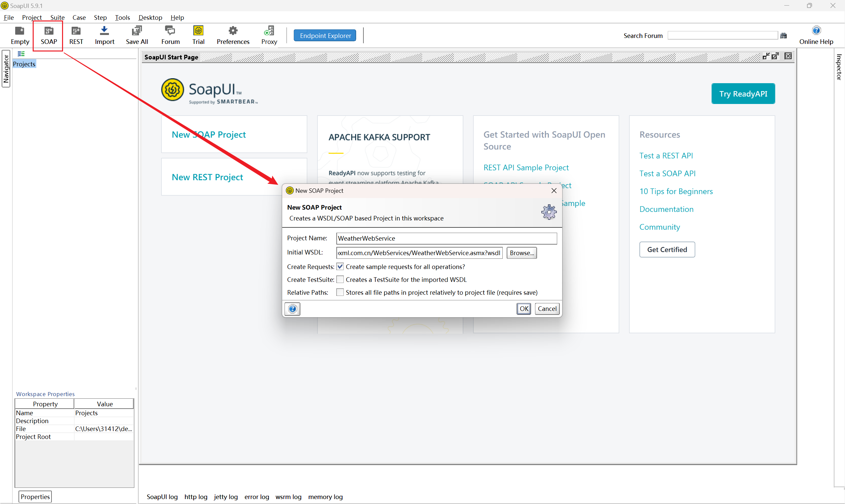The width and height of the screenshot is (845, 504).
Task: Switch to the http log tab
Action: pyautogui.click(x=196, y=496)
